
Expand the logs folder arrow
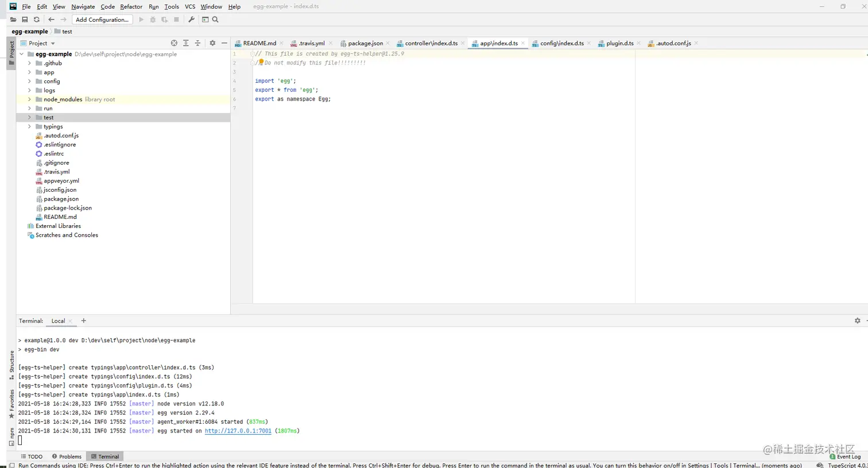point(30,90)
